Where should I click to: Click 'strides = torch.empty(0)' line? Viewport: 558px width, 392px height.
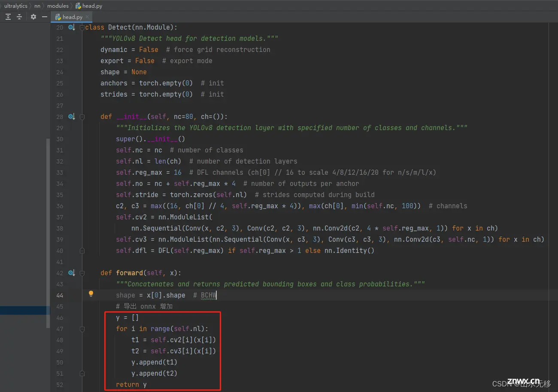click(x=162, y=94)
